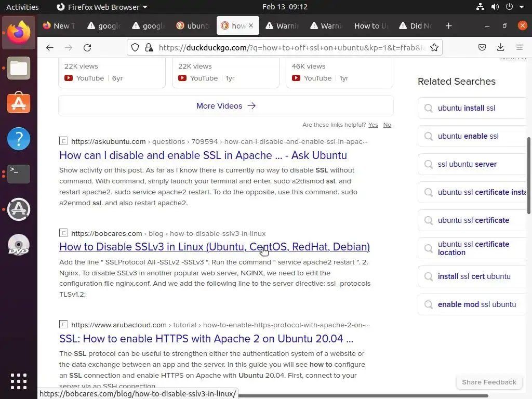Switch to the 'How to U' tab
Viewport: 532px width, 399px height.
pos(372,26)
